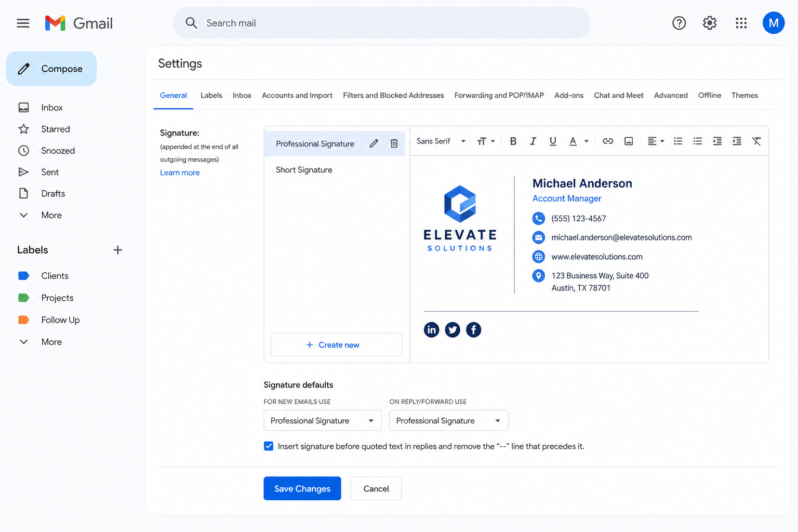
Task: Click the blue Clients label color tag
Action: pos(24,276)
